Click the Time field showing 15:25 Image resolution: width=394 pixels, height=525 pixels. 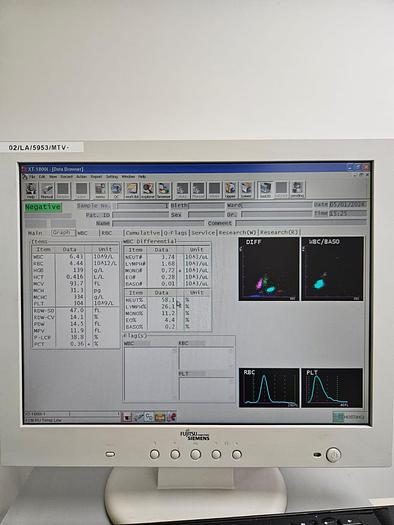348,213
